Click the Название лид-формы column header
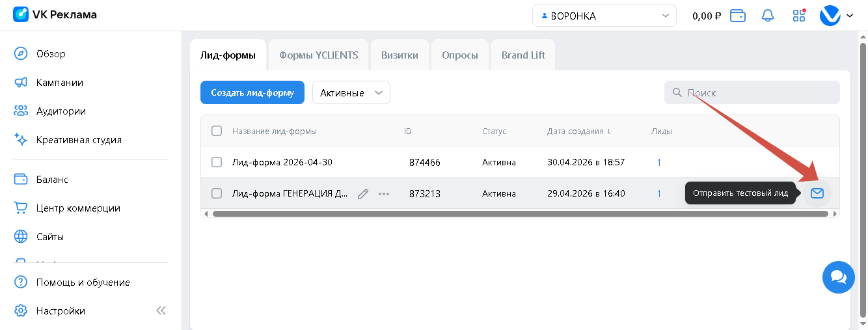 coord(275,131)
